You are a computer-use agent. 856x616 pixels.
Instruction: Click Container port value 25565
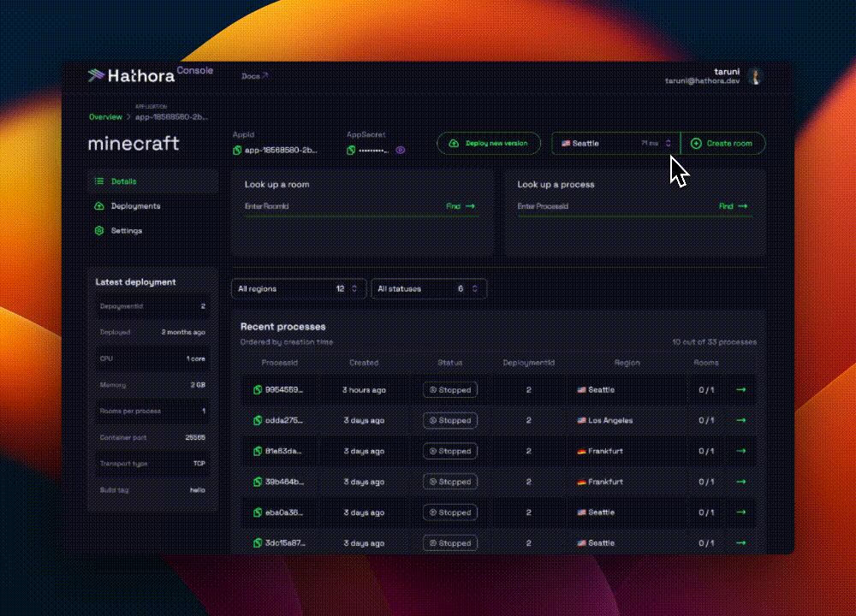(x=195, y=437)
